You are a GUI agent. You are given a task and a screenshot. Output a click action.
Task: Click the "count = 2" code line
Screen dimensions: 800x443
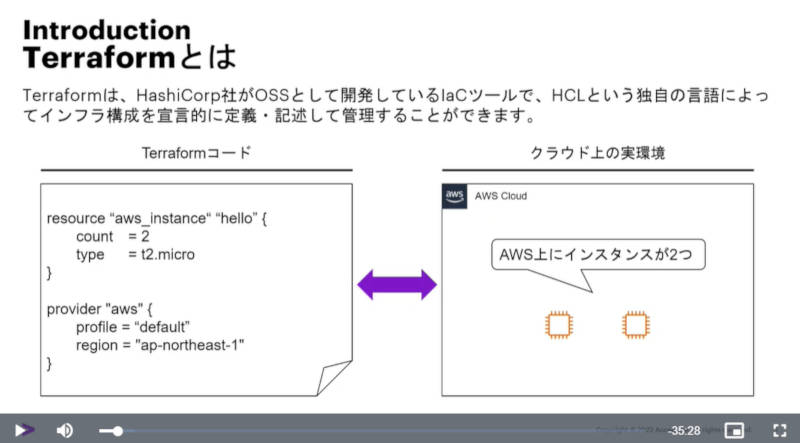113,236
